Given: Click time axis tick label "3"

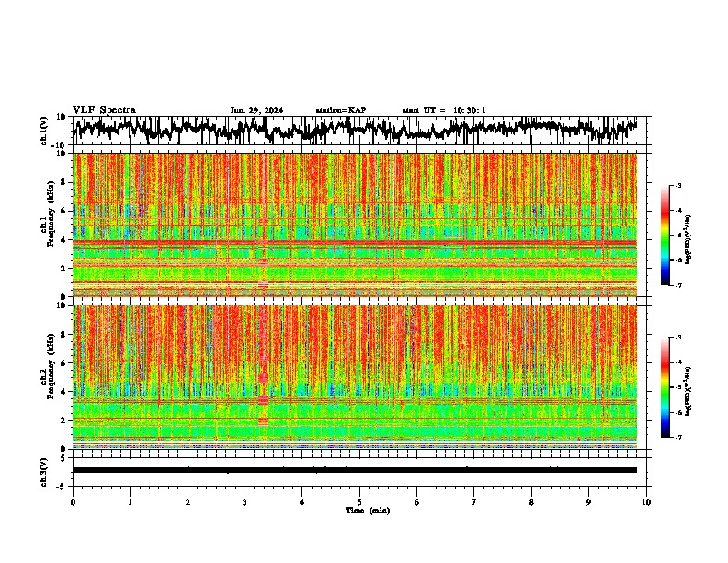Looking at the screenshot, I should [x=245, y=502].
